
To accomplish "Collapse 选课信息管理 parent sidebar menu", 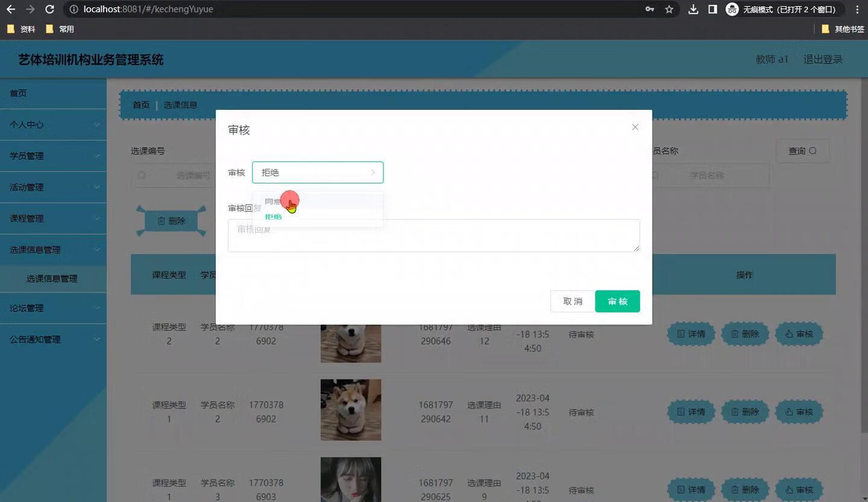I will click(53, 250).
